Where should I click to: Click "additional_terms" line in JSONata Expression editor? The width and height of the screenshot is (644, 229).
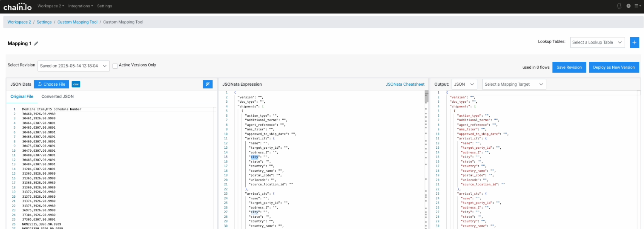point(266,120)
